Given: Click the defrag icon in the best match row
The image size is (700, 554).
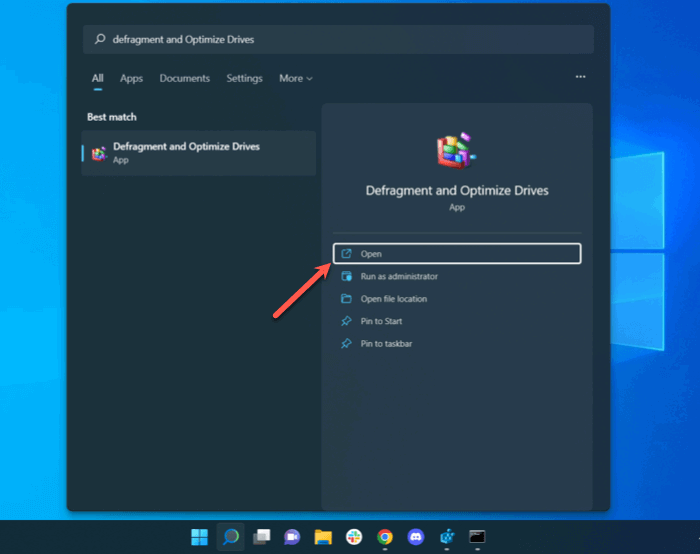Looking at the screenshot, I should tap(99, 154).
